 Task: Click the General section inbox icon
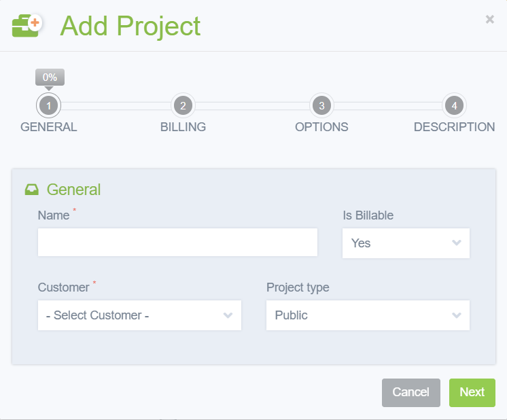[x=32, y=190]
